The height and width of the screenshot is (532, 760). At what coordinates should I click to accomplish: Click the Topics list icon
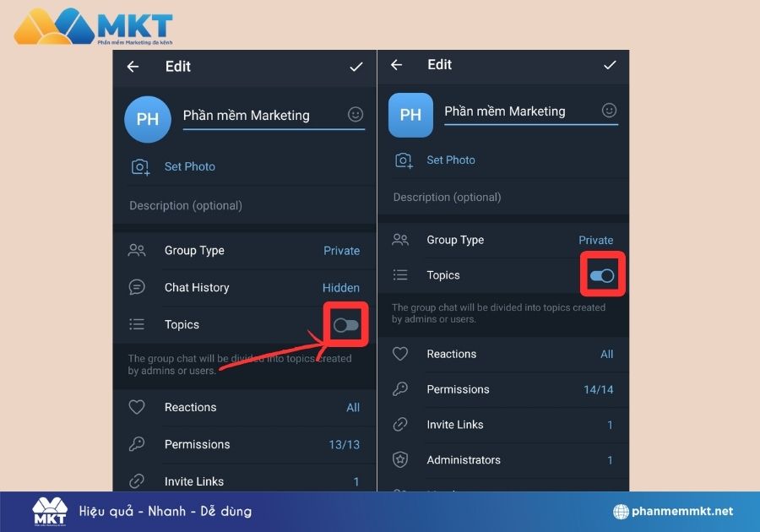coord(137,324)
